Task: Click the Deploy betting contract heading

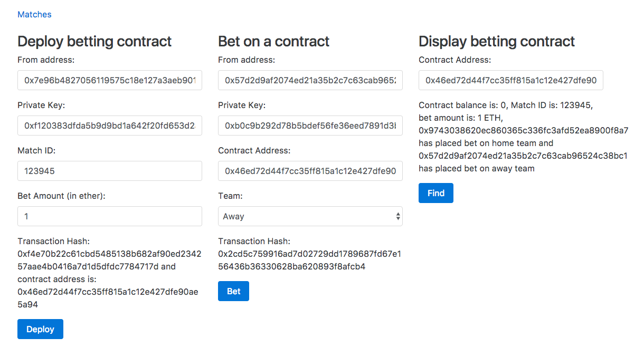Action: coord(94,41)
